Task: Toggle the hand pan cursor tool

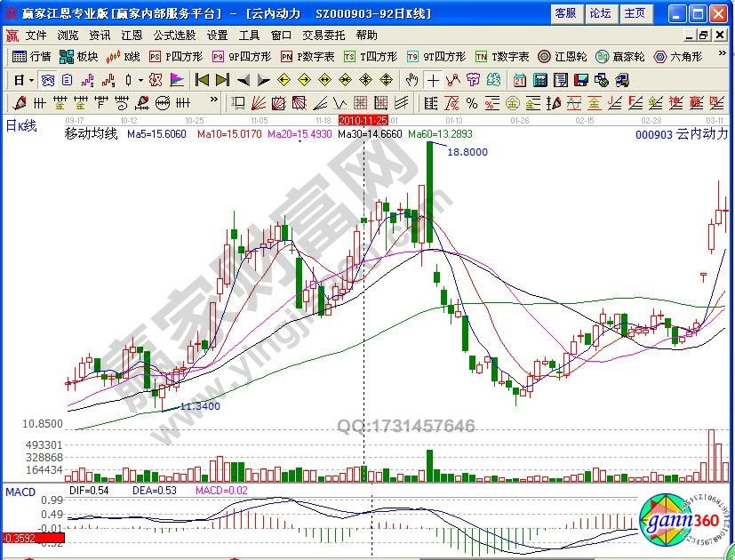Action: click(411, 79)
